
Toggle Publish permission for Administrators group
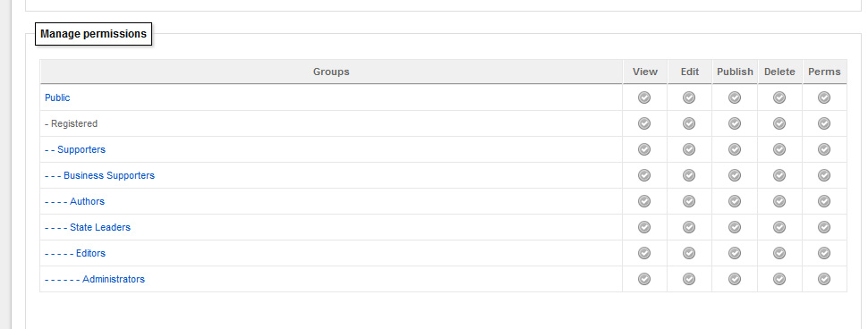pos(735,279)
